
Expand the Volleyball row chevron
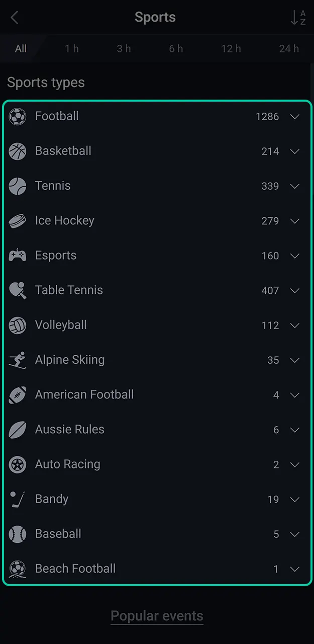(295, 325)
